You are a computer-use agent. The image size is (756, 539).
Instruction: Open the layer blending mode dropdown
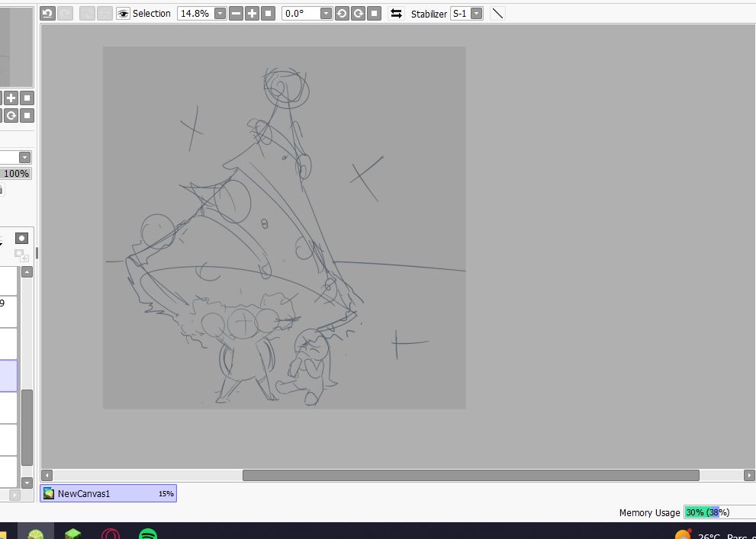(24, 158)
